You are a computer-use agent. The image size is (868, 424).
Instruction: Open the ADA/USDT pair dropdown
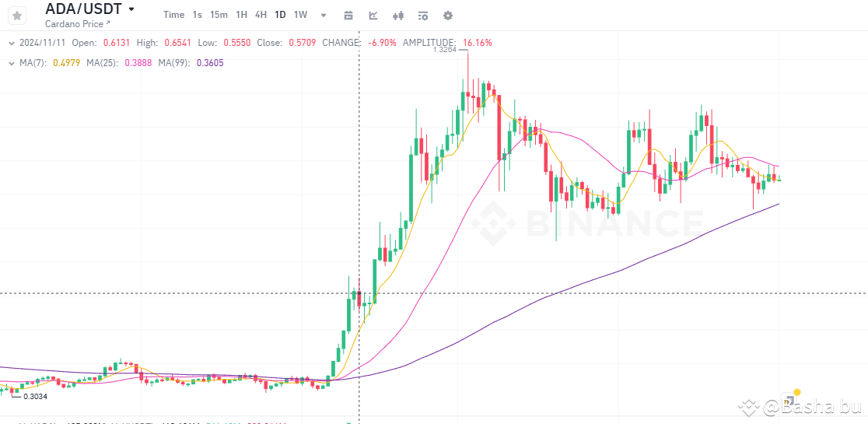tap(131, 9)
